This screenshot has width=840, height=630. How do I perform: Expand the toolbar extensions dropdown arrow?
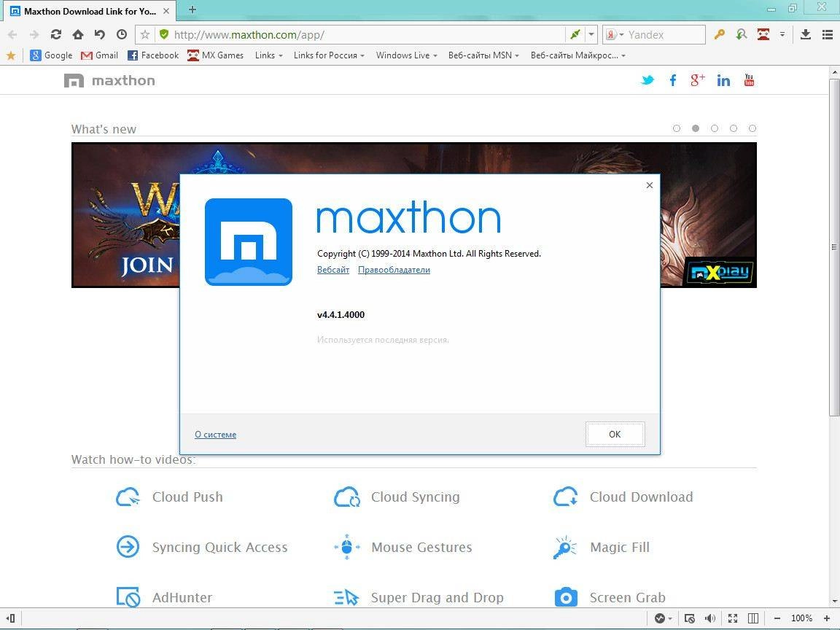[x=782, y=35]
